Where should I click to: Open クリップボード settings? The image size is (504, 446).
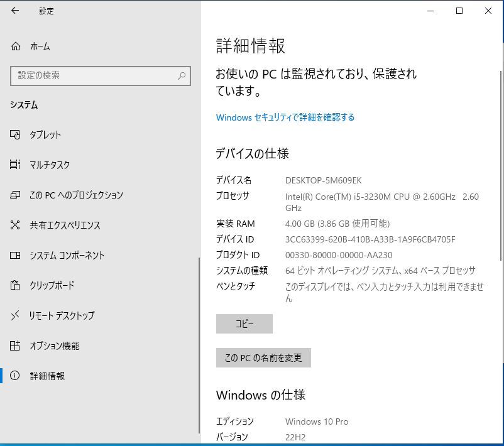[x=100, y=285]
